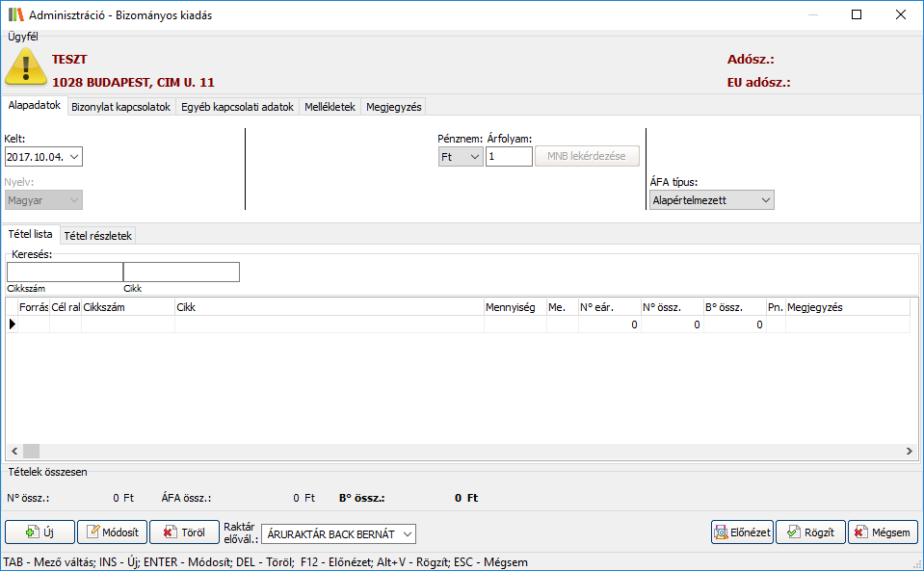Screen dimensions: 924x571
Task: Expand the Pénznem currency dropdown
Action: (474, 157)
